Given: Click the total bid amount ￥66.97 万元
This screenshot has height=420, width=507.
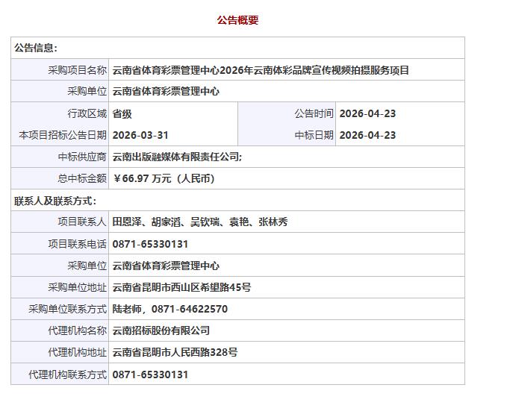Looking at the screenshot, I should pos(164,179).
